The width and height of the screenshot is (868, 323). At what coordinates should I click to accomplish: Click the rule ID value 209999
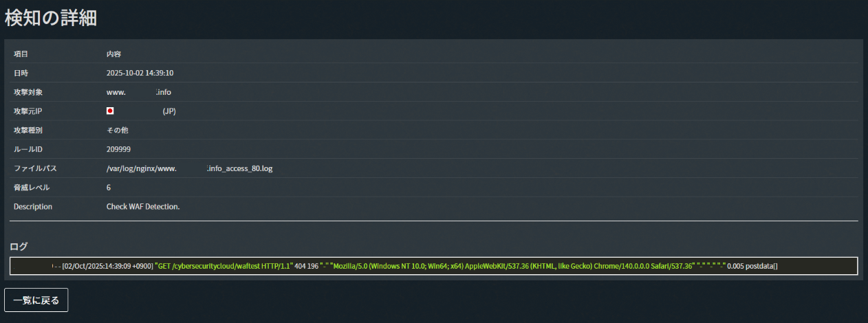(118, 149)
